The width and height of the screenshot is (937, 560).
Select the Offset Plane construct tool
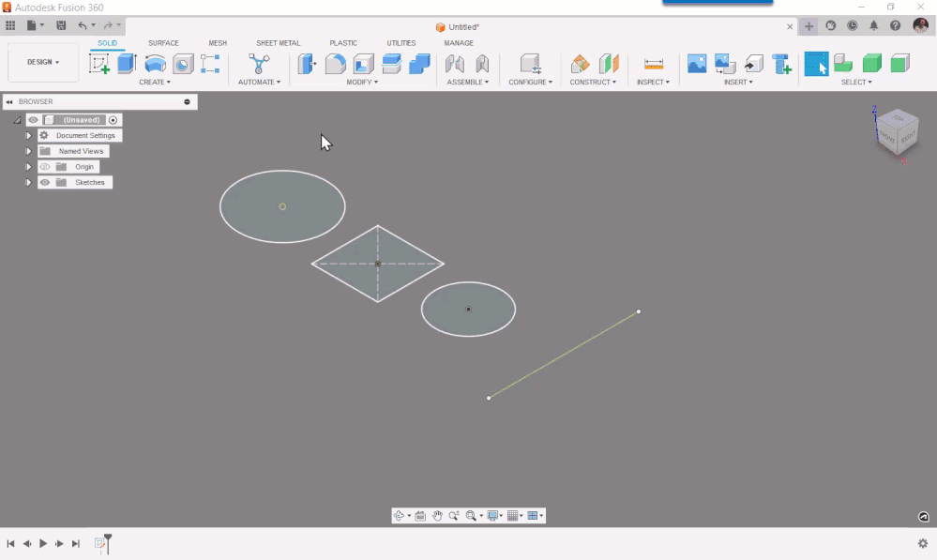580,64
